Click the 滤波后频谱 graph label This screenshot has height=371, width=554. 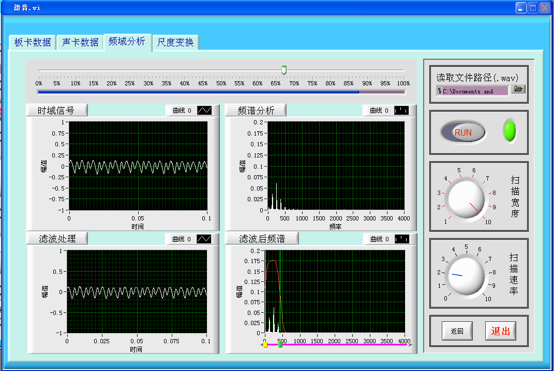click(262, 239)
